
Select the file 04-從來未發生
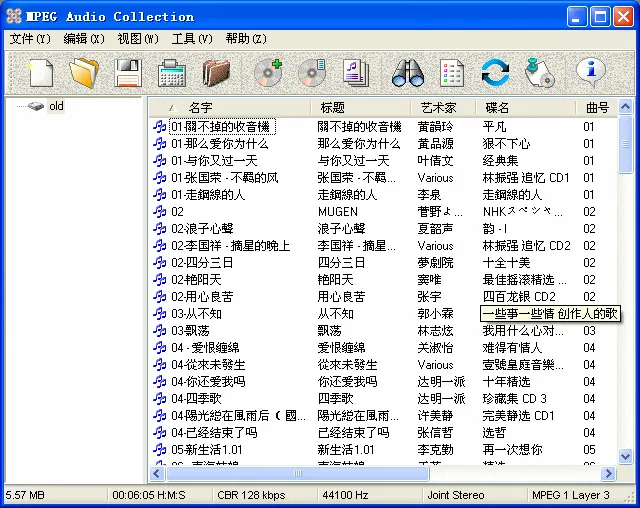point(208,364)
